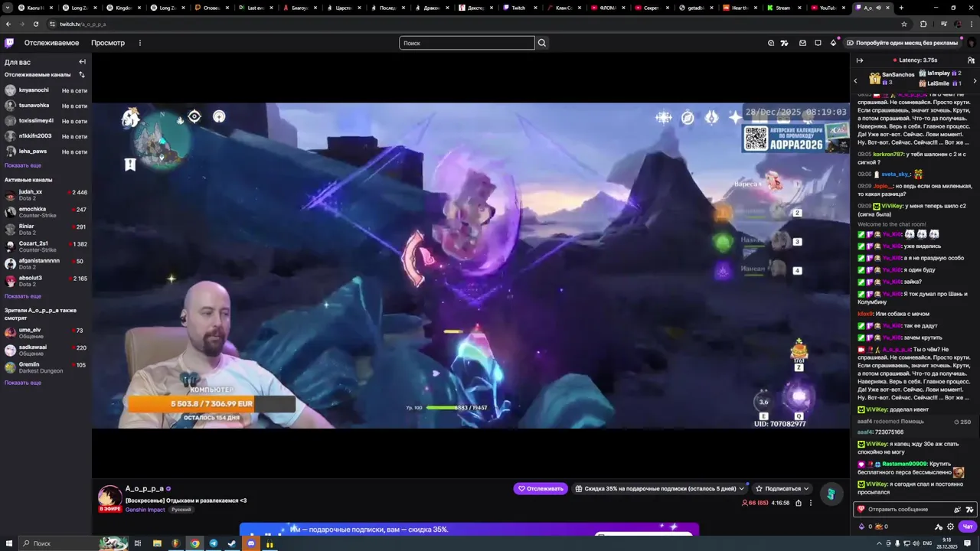Open File Explorer from the taskbar
The height and width of the screenshot is (551, 980).
click(157, 543)
